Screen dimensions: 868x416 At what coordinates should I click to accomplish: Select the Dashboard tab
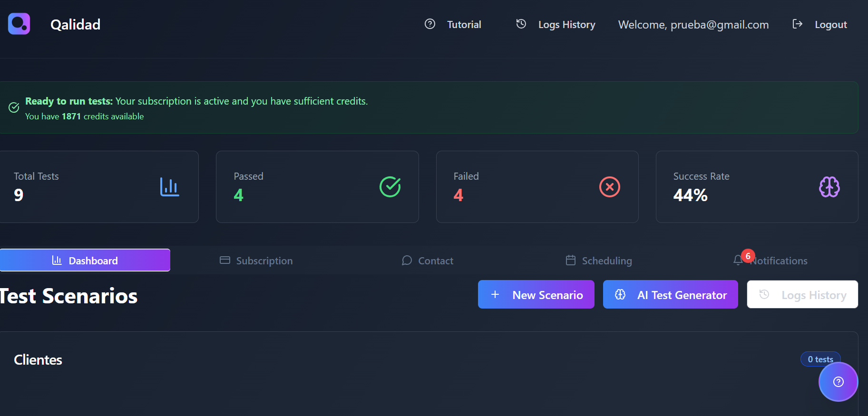pyautogui.click(x=85, y=261)
